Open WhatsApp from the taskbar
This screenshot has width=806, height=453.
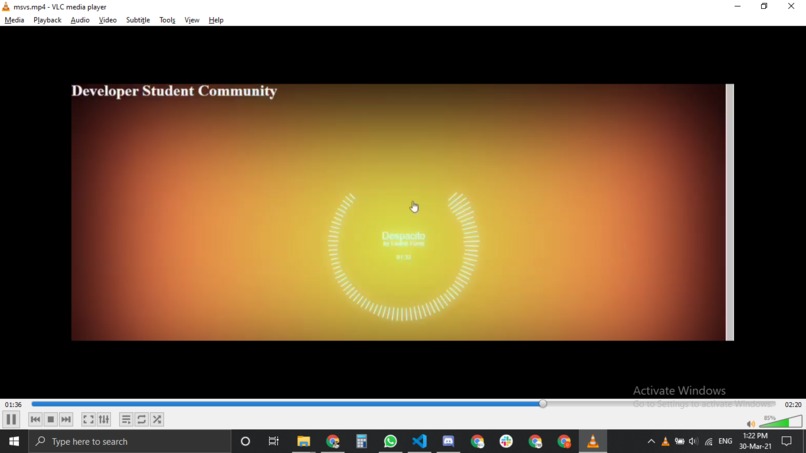390,441
